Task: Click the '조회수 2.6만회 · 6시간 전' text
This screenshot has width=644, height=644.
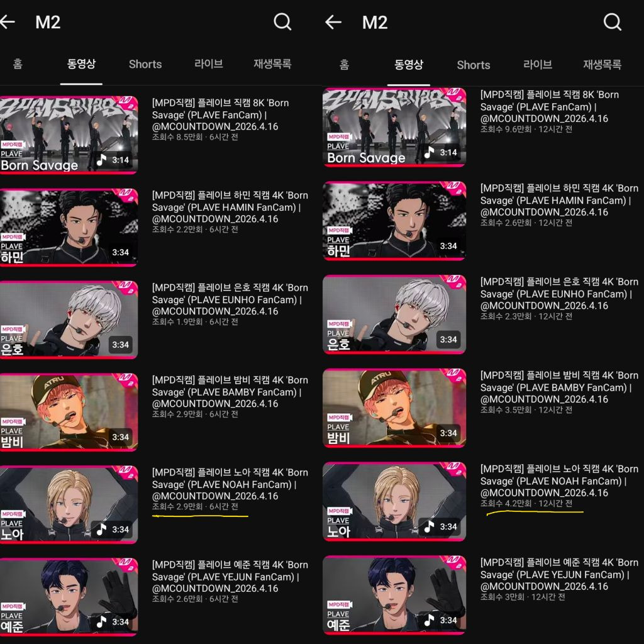Action: pyautogui.click(x=195, y=599)
